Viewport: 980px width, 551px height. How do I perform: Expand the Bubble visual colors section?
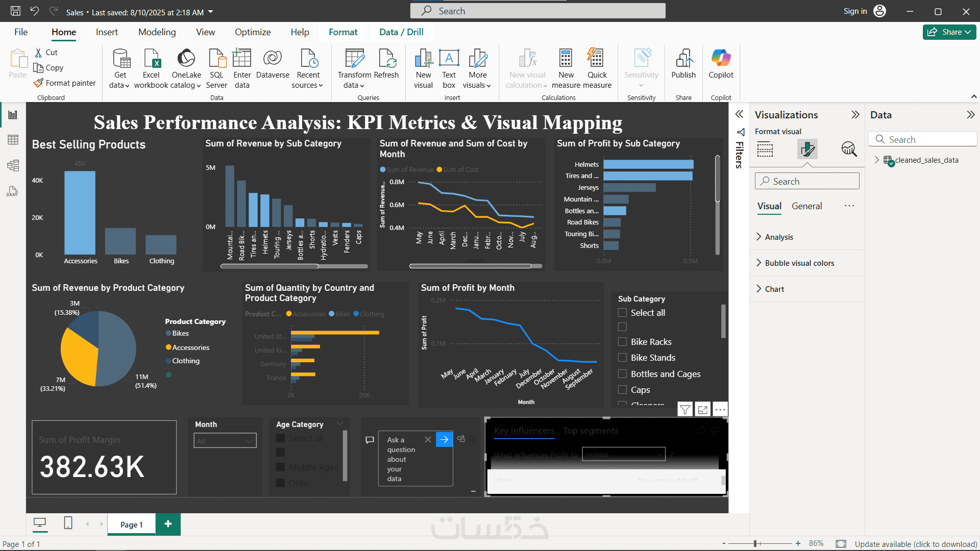click(799, 263)
